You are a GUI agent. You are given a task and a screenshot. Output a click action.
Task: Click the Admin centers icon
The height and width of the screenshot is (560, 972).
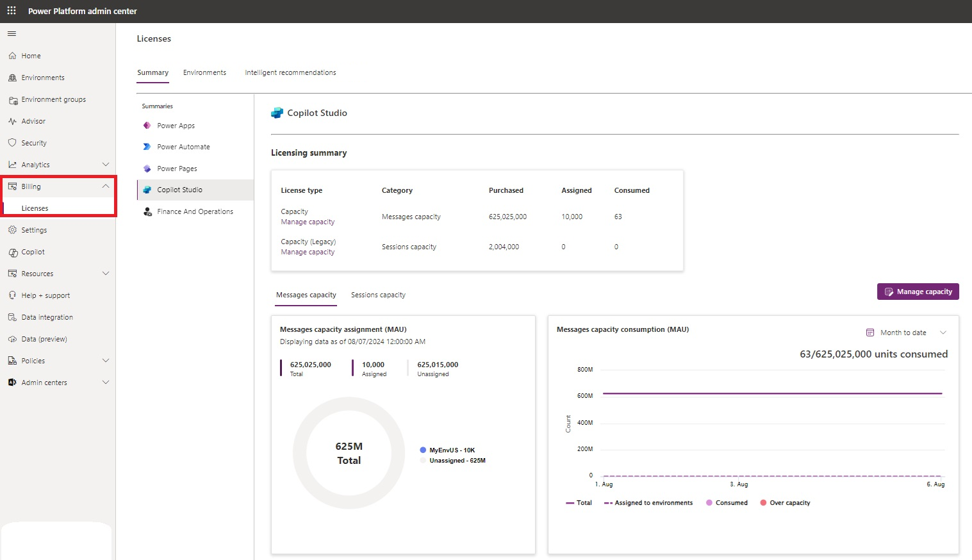tap(12, 383)
